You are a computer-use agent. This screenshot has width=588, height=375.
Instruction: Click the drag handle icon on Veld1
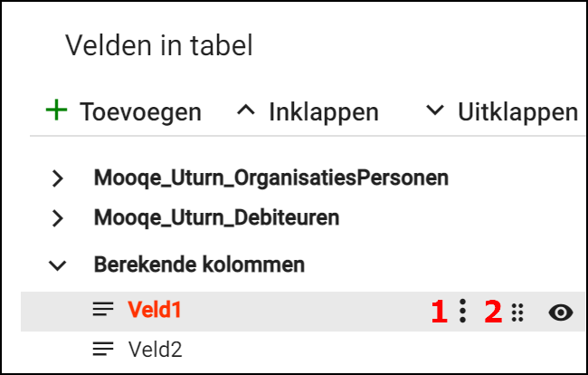click(517, 312)
